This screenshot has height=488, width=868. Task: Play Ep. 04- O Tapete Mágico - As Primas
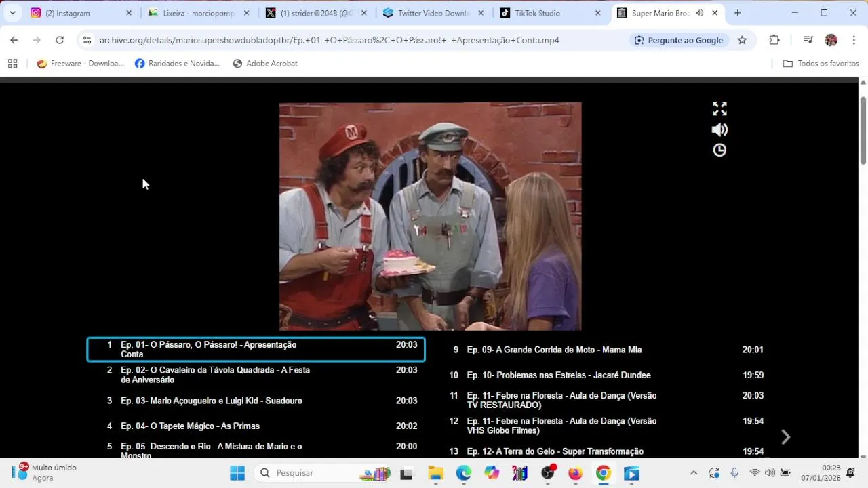coord(256,426)
